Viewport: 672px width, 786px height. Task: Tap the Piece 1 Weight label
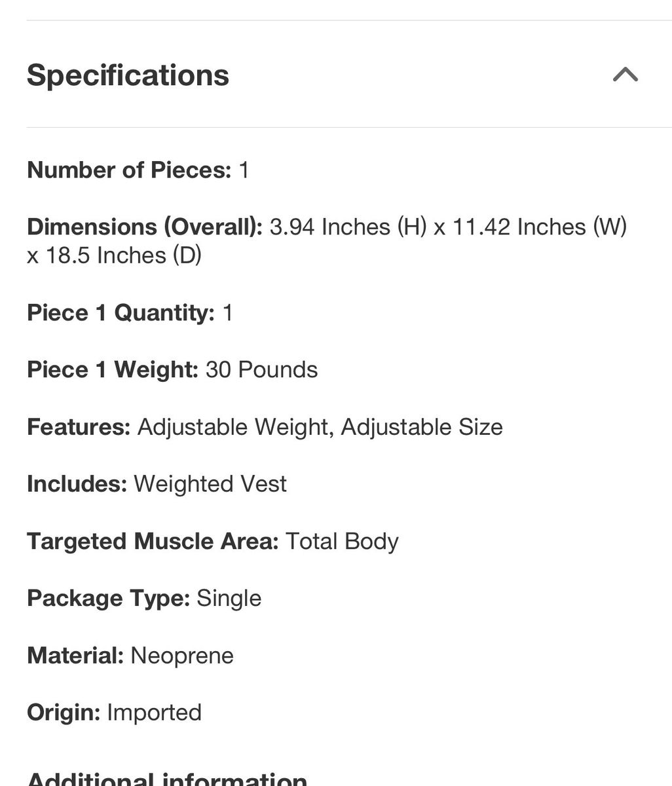113,369
